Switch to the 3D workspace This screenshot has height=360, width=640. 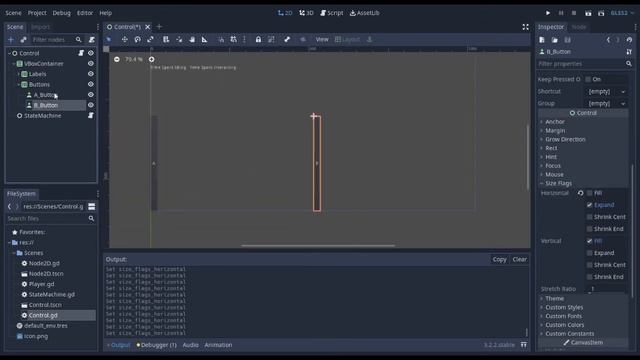point(306,13)
